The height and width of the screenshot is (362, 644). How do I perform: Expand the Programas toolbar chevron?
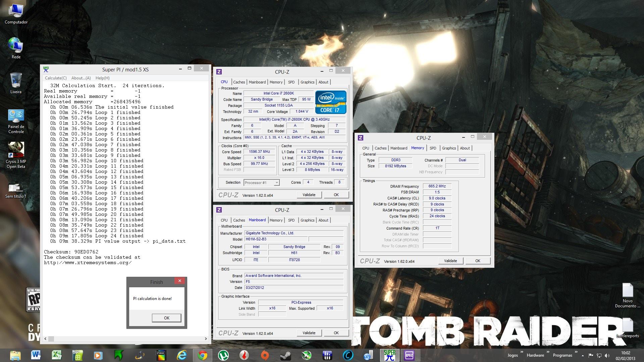(576, 352)
